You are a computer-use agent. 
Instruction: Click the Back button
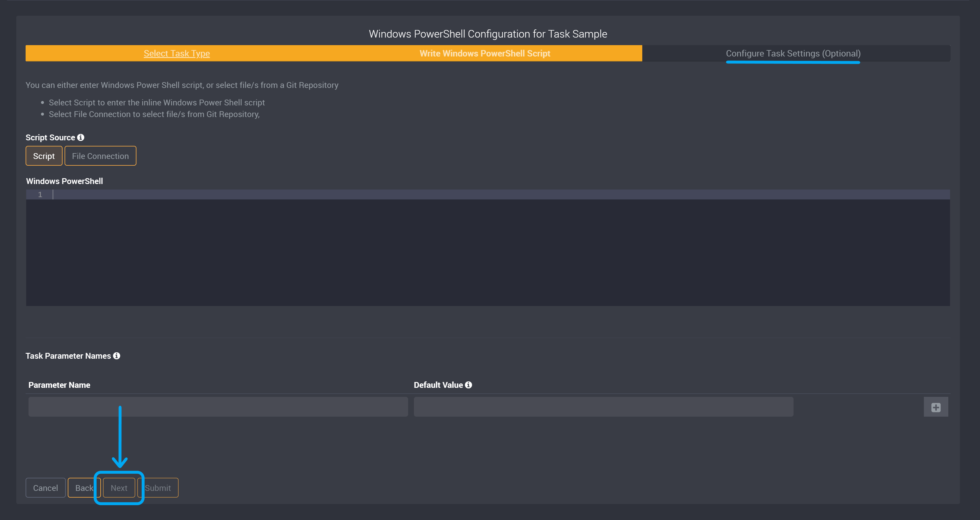(x=84, y=488)
